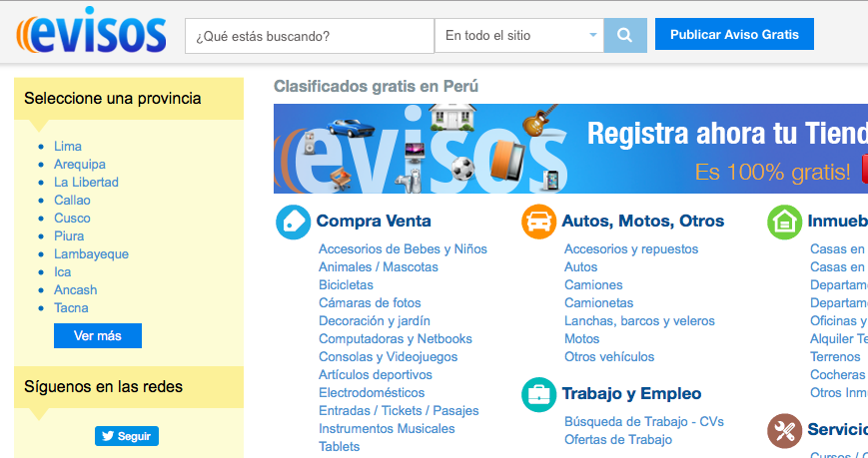Select Piura province
Viewport: 868px width, 458px height.
coord(69,236)
